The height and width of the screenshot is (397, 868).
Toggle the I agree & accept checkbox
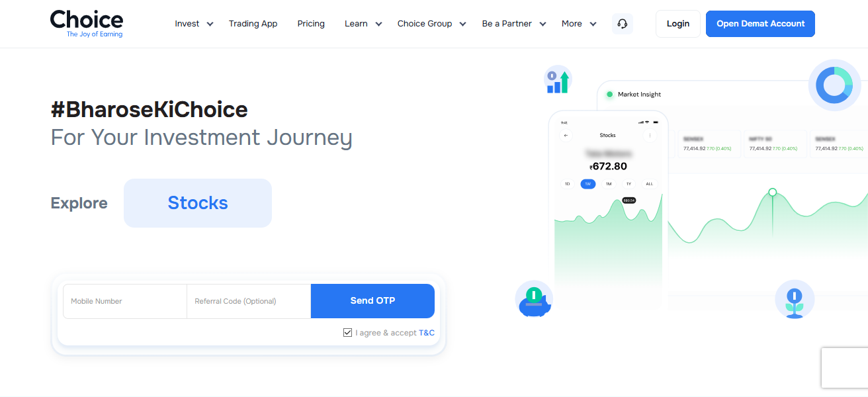click(347, 333)
